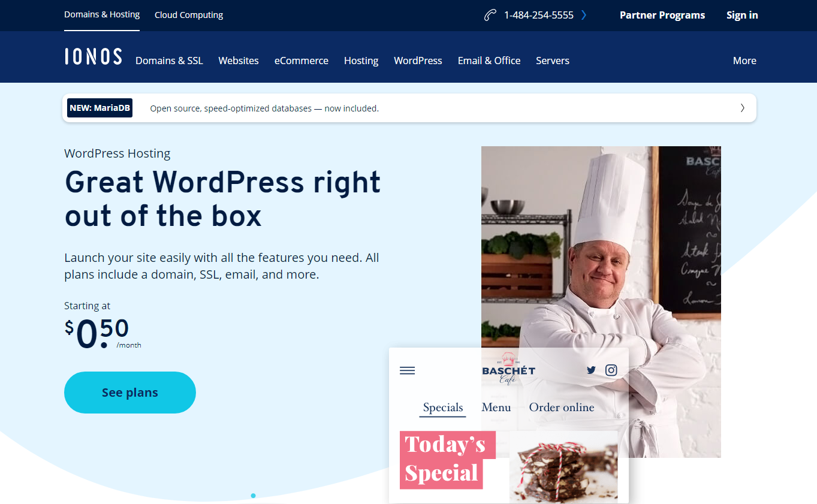817x504 pixels.
Task: Click the Twitter bird icon
Action: (x=591, y=370)
